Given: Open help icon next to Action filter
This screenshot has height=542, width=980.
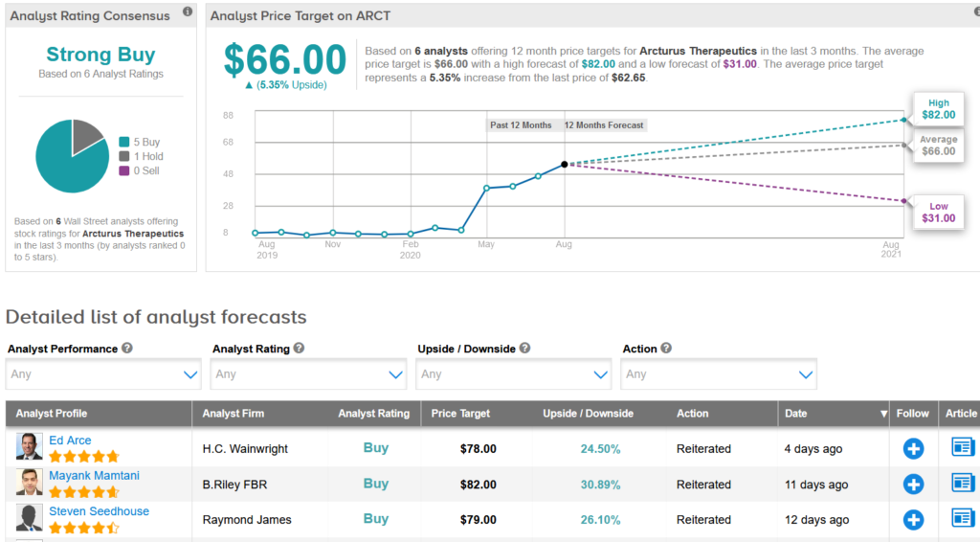Looking at the screenshot, I should [x=666, y=349].
